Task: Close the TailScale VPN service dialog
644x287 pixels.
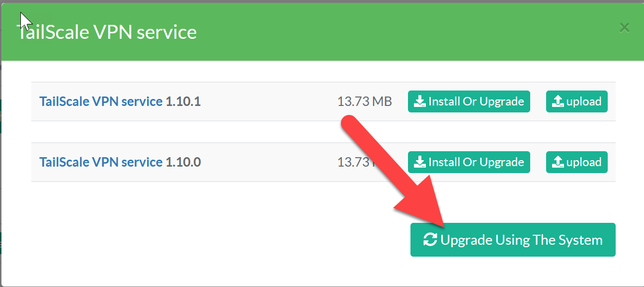Action: (x=625, y=28)
